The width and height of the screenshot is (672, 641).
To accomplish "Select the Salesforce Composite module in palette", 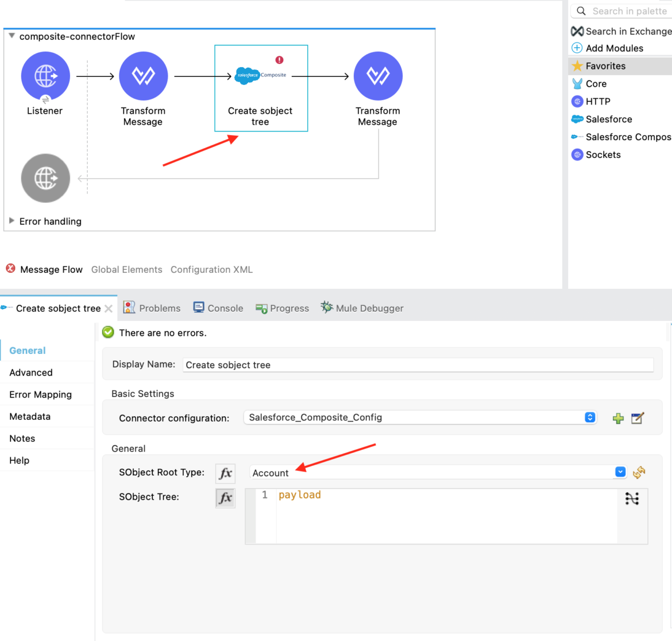I will tap(627, 137).
